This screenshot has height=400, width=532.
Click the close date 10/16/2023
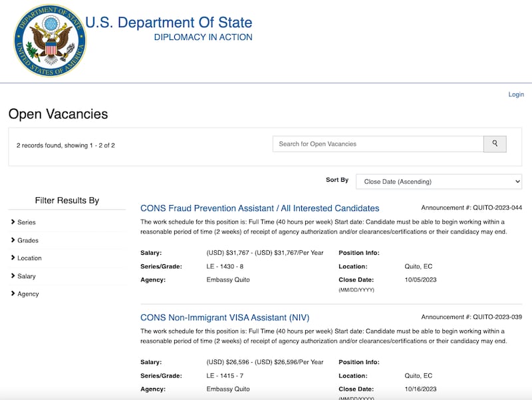420,389
